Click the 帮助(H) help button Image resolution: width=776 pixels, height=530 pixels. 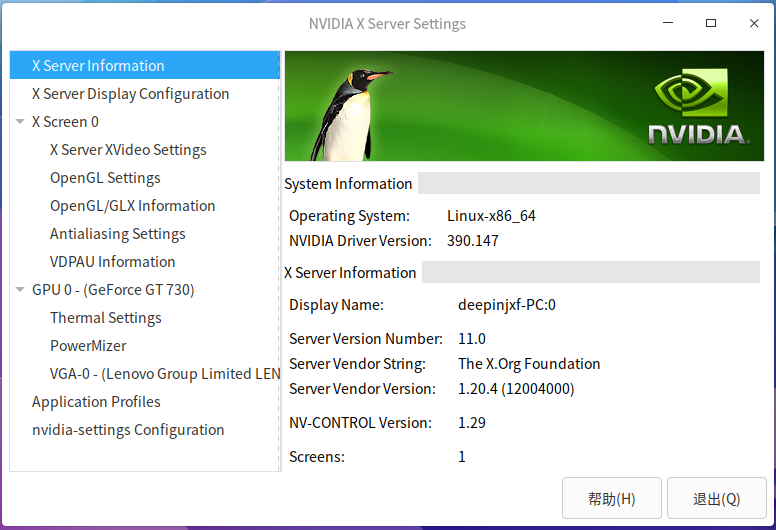pos(611,498)
